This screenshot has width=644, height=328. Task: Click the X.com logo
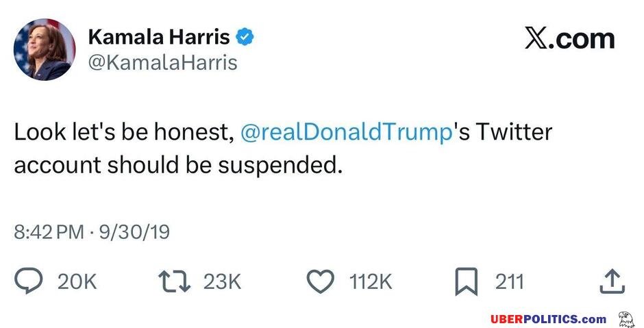click(x=569, y=39)
